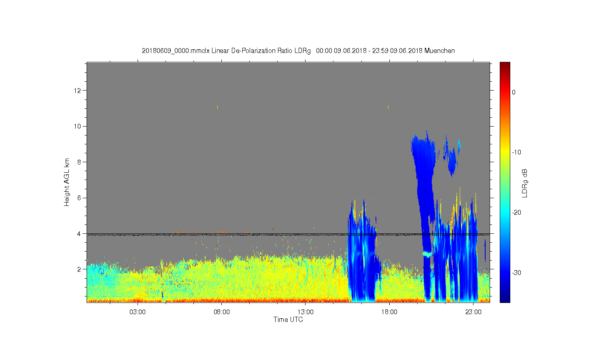Click the 03:00 time tick label
The height and width of the screenshot is (364, 607).
(138, 312)
